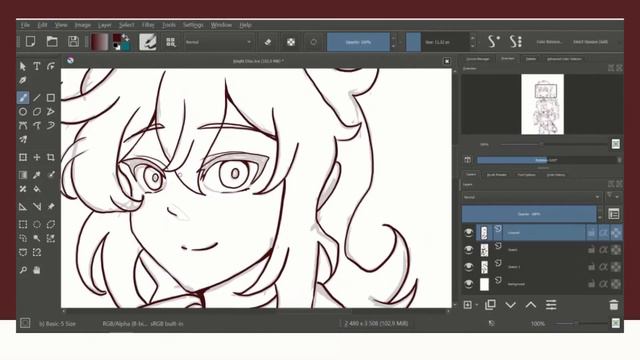Switch to Brush Presets tab
Image resolution: width=640 pixels, height=360 pixels.
point(497,175)
